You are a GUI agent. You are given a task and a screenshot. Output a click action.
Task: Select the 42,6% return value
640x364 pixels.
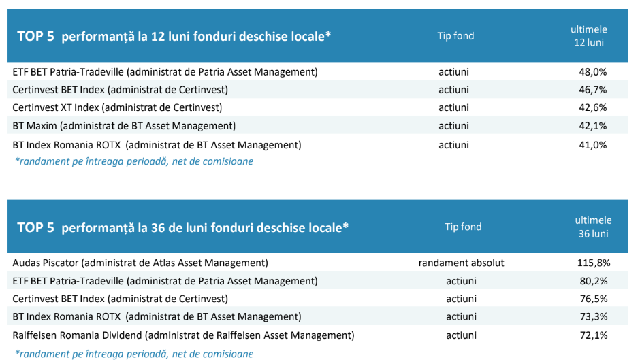point(592,107)
